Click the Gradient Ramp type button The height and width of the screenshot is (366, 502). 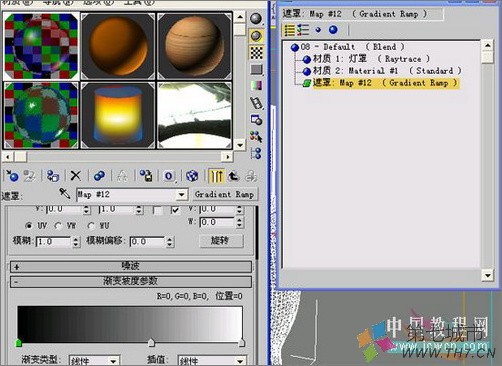coord(224,194)
